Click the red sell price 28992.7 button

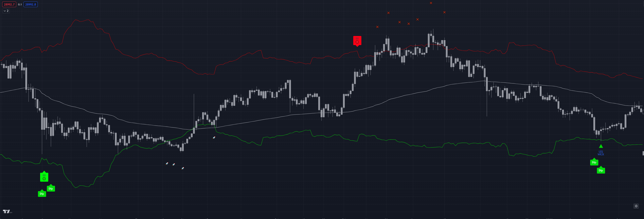(x=9, y=5)
